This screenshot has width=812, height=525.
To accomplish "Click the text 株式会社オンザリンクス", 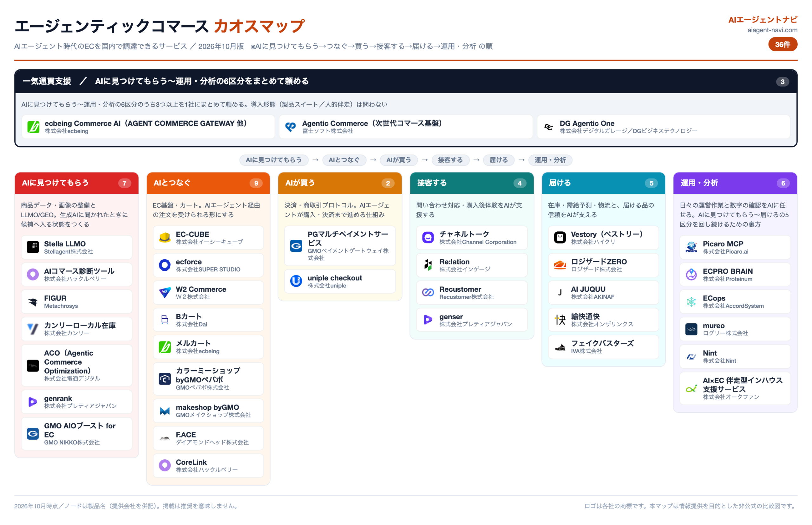I will pyautogui.click(x=602, y=324).
